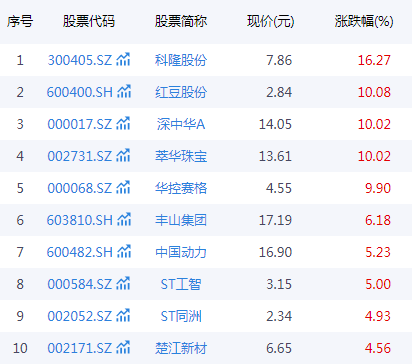Open chart icon beside 300405.SZ
This screenshot has width=412, height=364.
(123, 60)
